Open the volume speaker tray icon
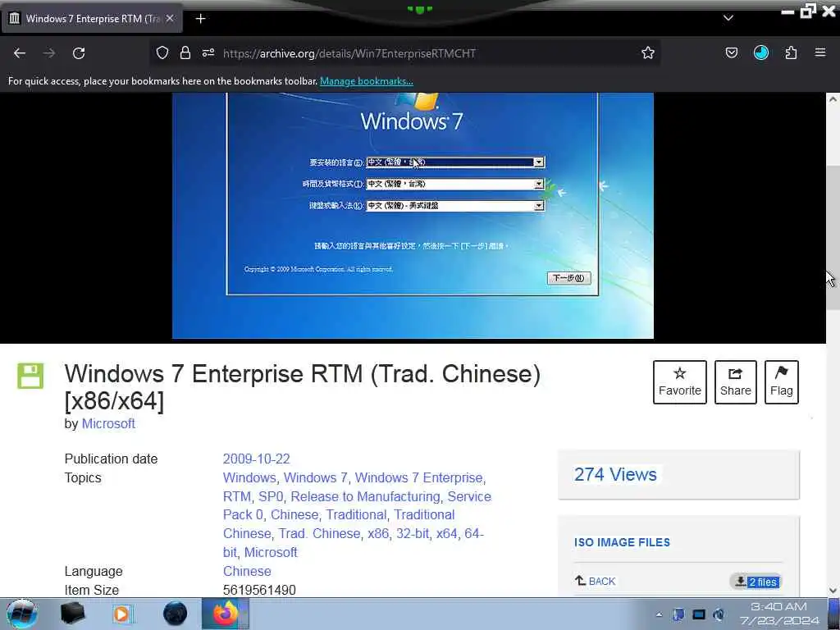 pyautogui.click(x=719, y=614)
